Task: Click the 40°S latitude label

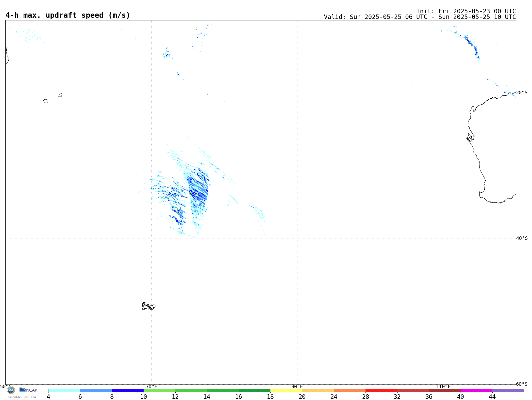Action: click(x=522, y=238)
